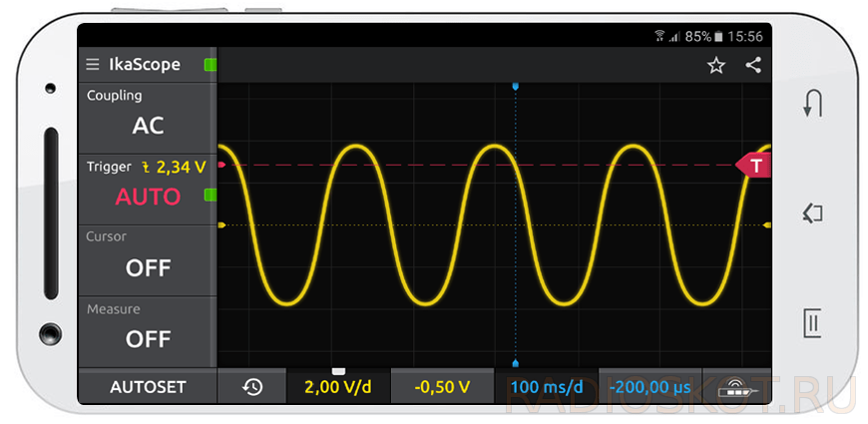Viewport: 868px width, 424px height.
Task: Select the -0,50 V vertical offset field
Action: tap(441, 387)
